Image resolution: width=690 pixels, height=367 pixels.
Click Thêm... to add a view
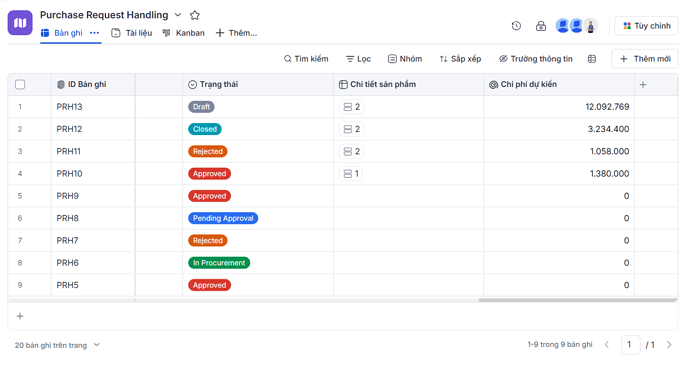(x=236, y=33)
